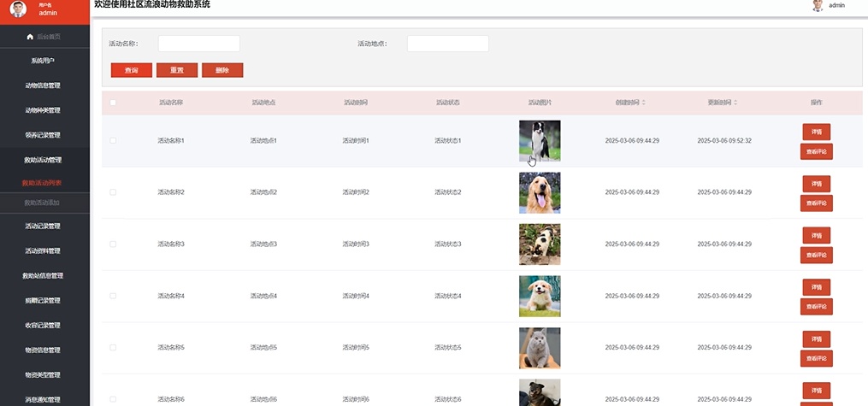The width and height of the screenshot is (868, 406).
Task: Toggle the select-all checkbox in table header
Action: [x=113, y=103]
